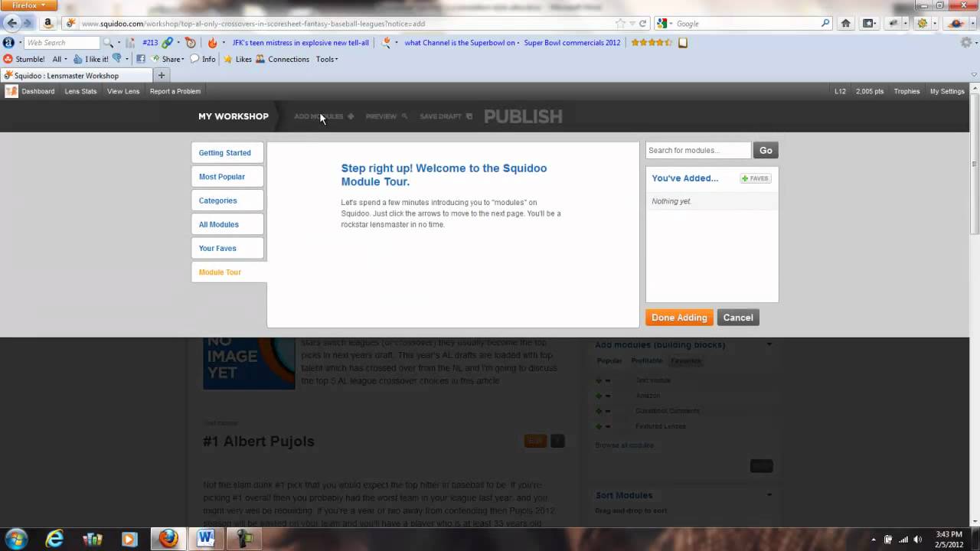The width and height of the screenshot is (980, 551).
Task: Click the I like it! thumbs-up
Action: click(90, 59)
